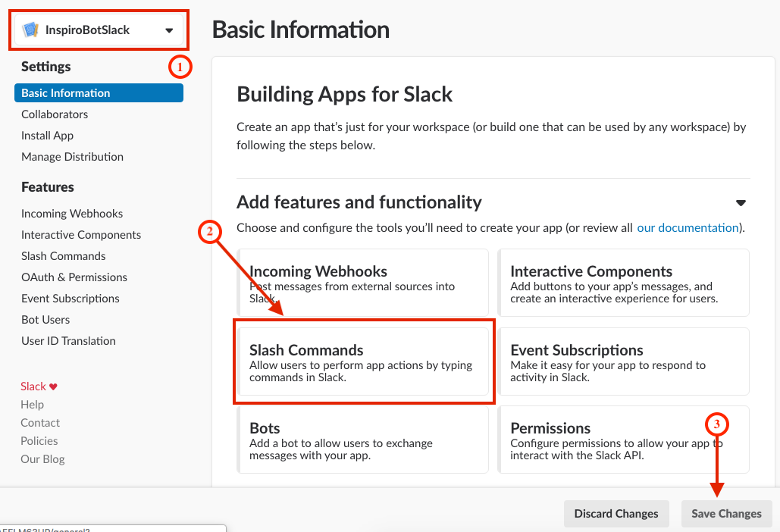Viewport: 780px width, 532px height.
Task: Open Bot Users feature page
Action: tap(45, 320)
